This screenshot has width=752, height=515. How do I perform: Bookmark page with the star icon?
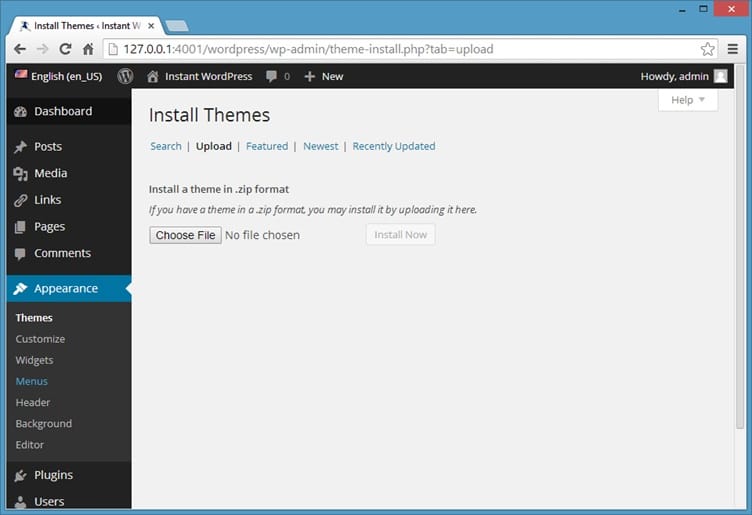click(707, 49)
